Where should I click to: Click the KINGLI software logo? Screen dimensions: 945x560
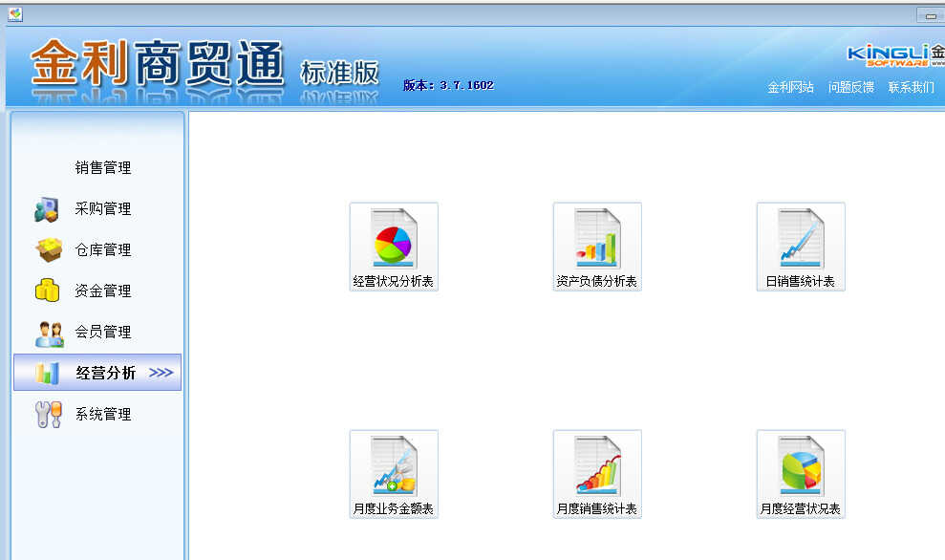pos(896,54)
